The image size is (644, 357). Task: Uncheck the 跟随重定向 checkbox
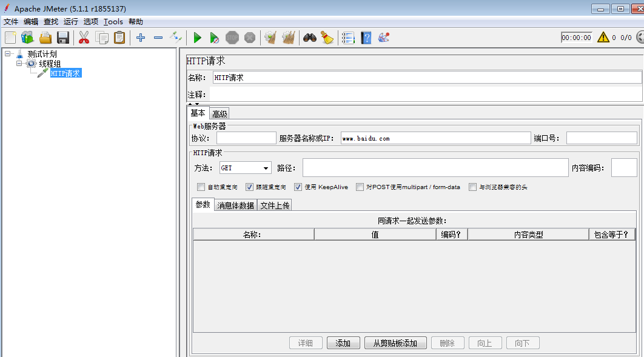249,187
